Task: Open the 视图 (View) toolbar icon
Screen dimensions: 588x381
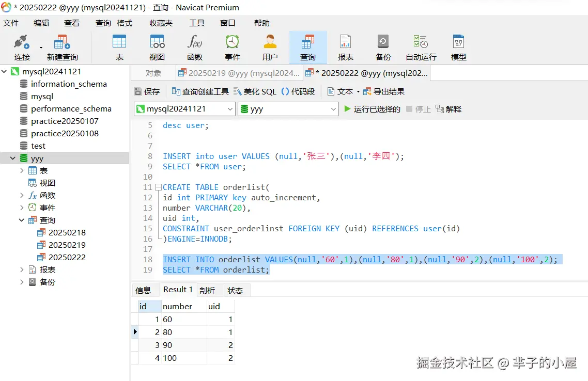Action: pyautogui.click(x=157, y=47)
